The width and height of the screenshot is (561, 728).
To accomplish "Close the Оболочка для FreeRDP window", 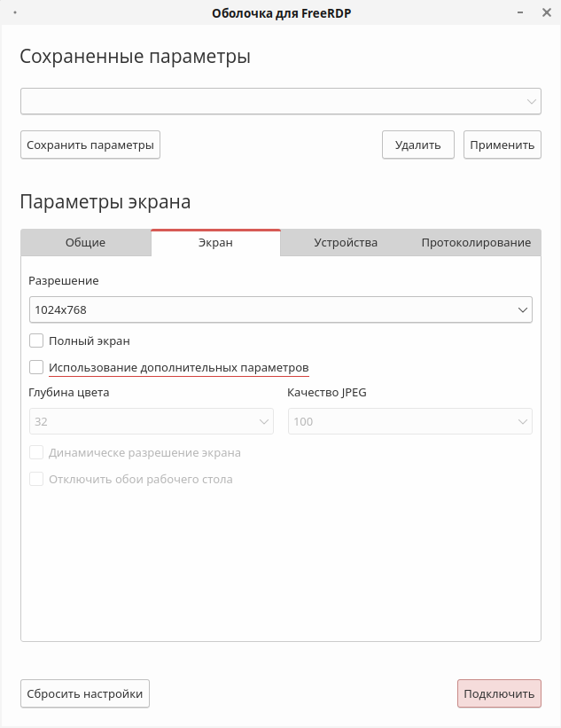I will (547, 12).
